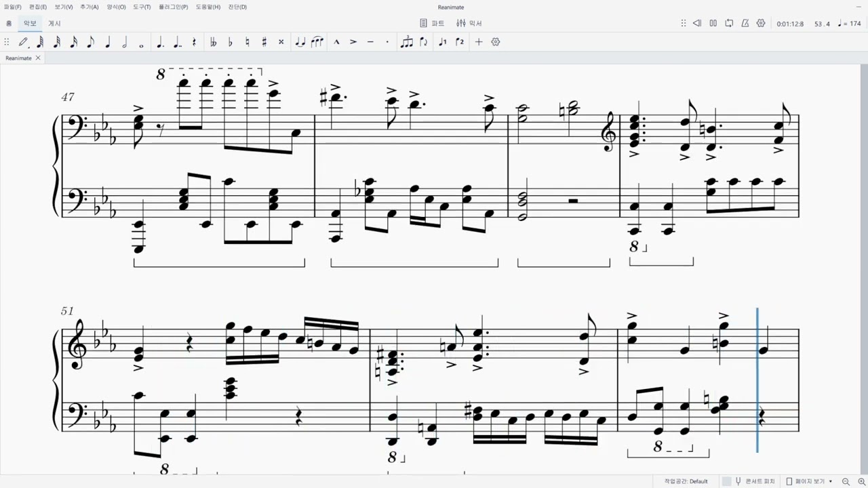Apply flat accidental

230,42
